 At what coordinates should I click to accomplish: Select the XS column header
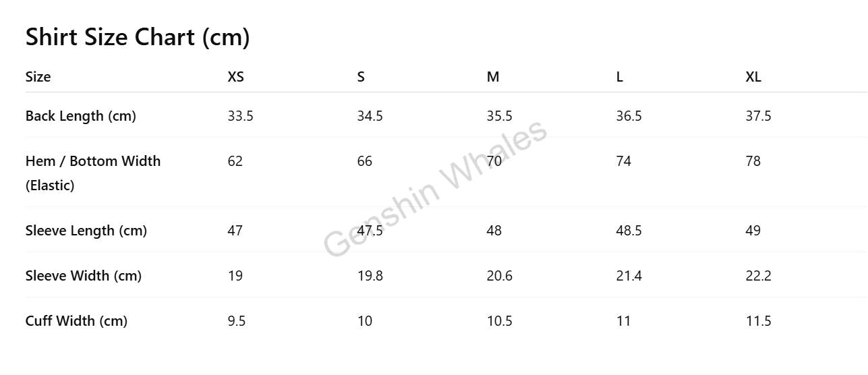point(235,77)
